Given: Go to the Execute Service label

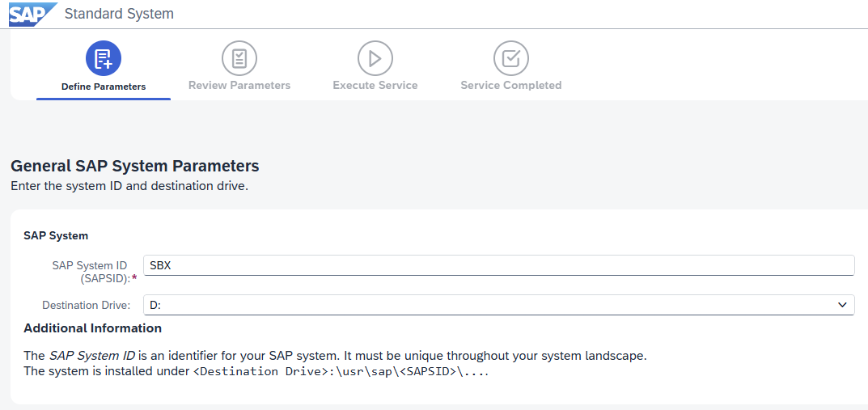Looking at the screenshot, I should 375,85.
